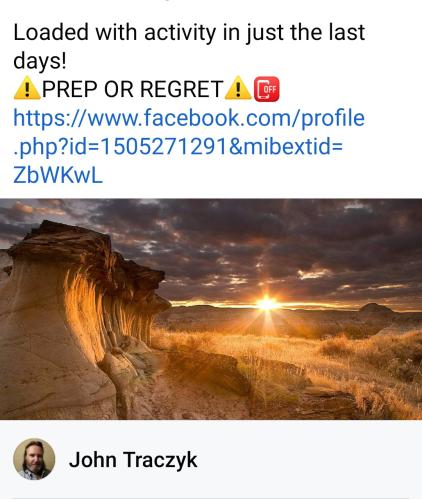Click the John Traczyk name
Viewport: 422px width, 500px height.
tap(133, 460)
